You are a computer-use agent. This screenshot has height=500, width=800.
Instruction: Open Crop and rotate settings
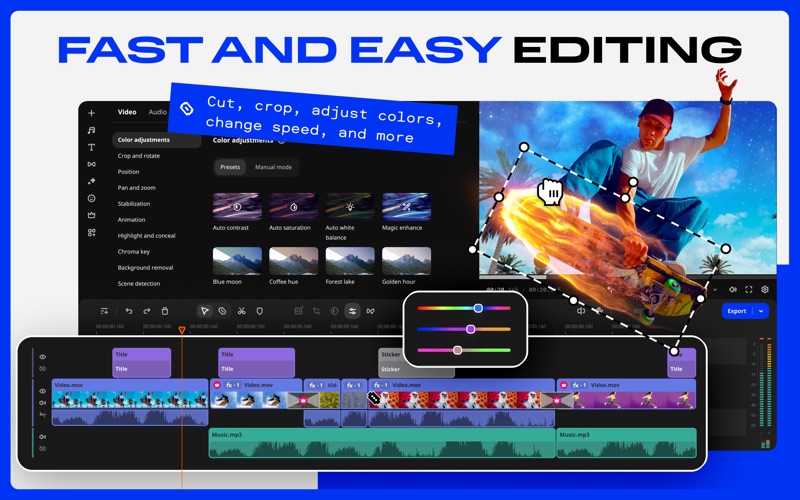tap(139, 156)
